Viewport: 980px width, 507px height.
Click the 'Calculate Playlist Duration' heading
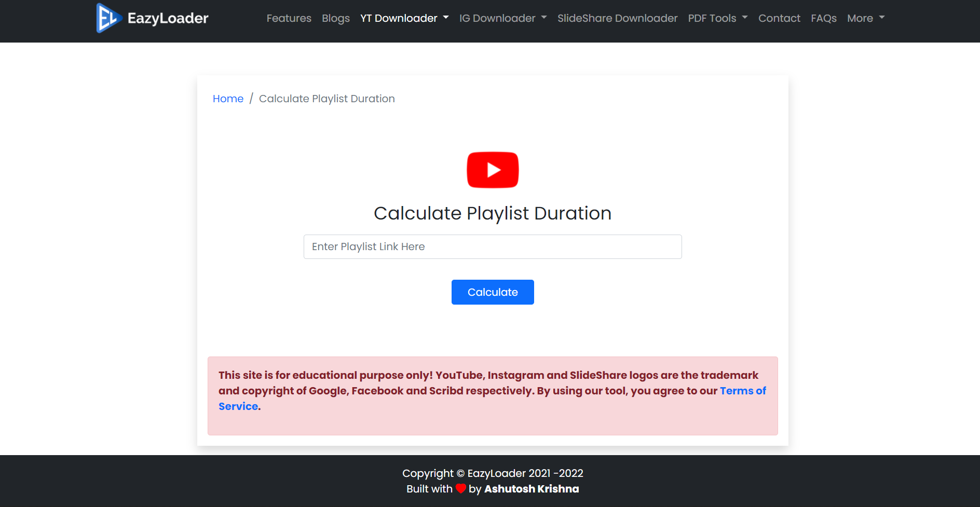(493, 213)
